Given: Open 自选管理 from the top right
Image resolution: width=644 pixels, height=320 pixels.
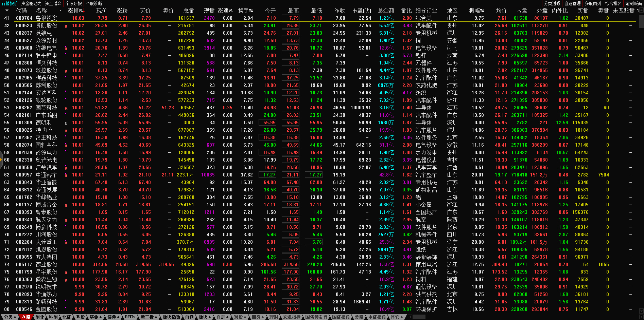Looking at the screenshot, I should click(x=573, y=3).
